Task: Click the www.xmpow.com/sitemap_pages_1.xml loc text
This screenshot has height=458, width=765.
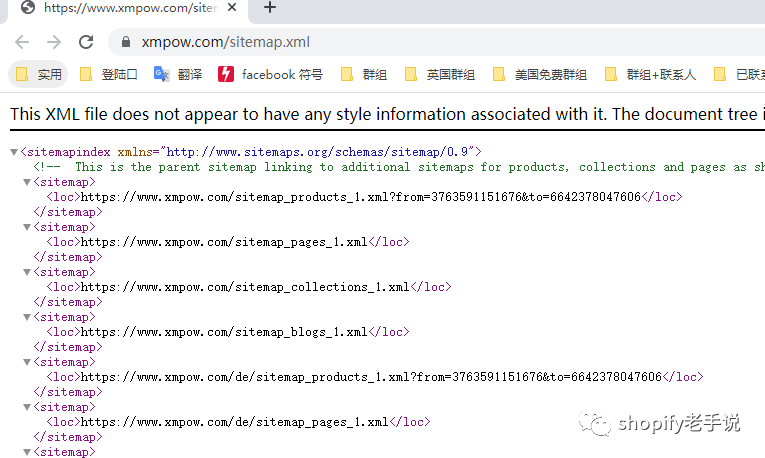Action: pyautogui.click(x=224, y=242)
